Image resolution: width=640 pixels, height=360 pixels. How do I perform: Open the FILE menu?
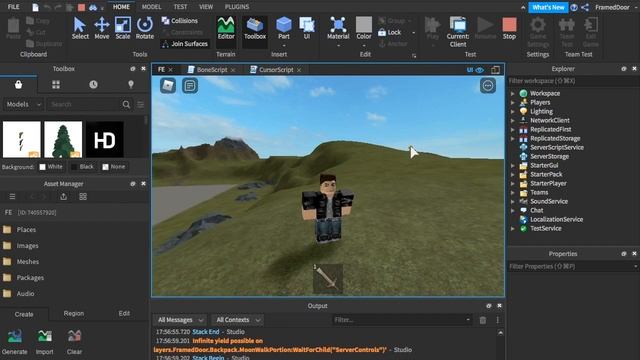pos(13,7)
